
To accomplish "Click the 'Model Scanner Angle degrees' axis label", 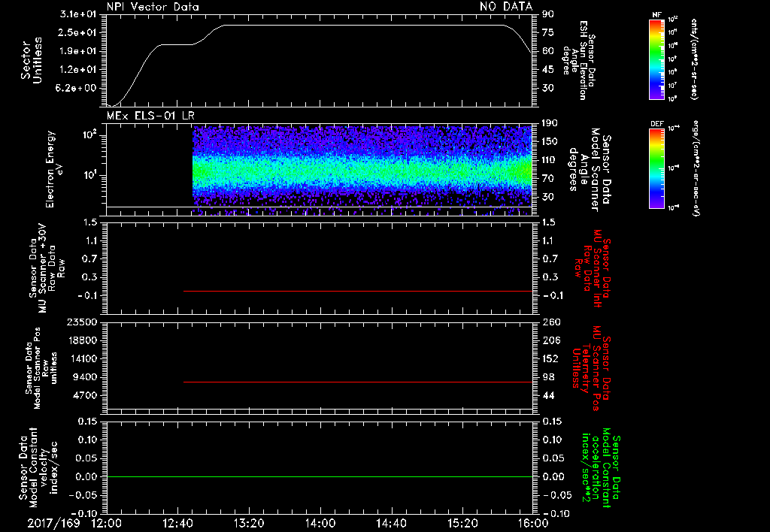I will pyautogui.click(x=590, y=170).
